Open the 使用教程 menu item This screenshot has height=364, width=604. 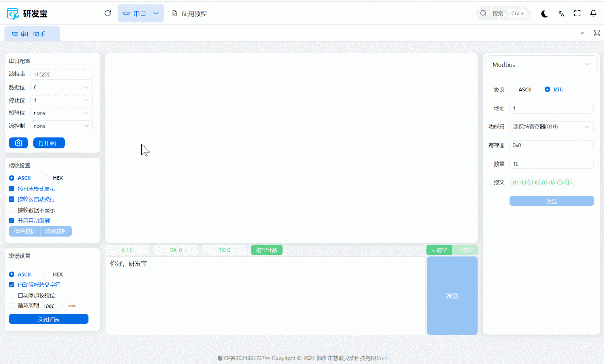[190, 14]
